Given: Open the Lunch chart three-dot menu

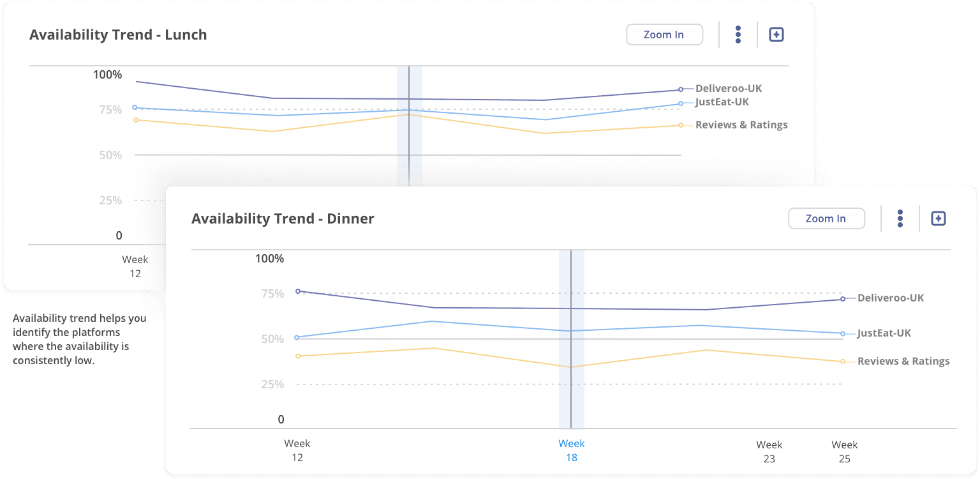Looking at the screenshot, I should click(x=738, y=34).
